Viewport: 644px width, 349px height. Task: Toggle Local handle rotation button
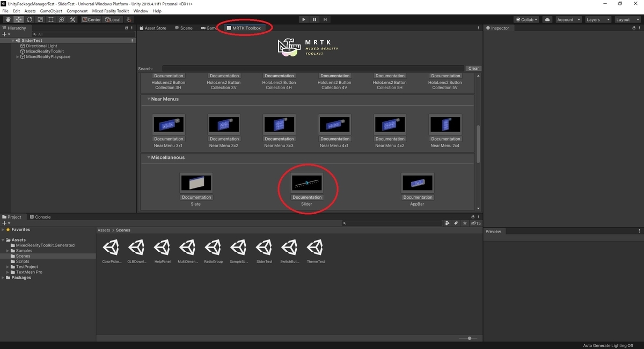tap(113, 19)
